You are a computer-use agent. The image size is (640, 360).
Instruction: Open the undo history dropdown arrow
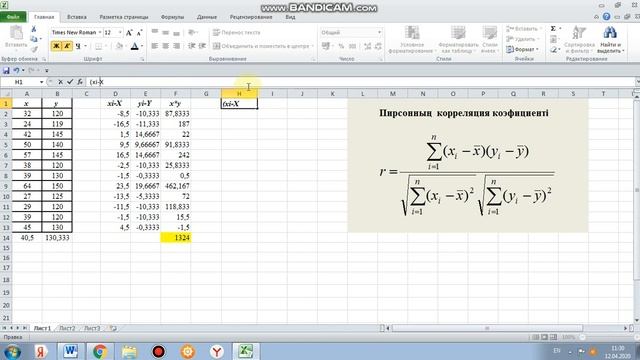23,71
